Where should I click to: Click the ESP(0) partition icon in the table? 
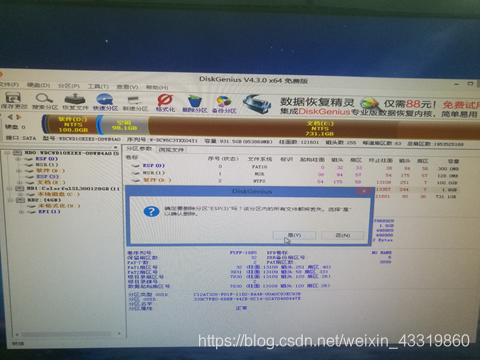(135, 166)
